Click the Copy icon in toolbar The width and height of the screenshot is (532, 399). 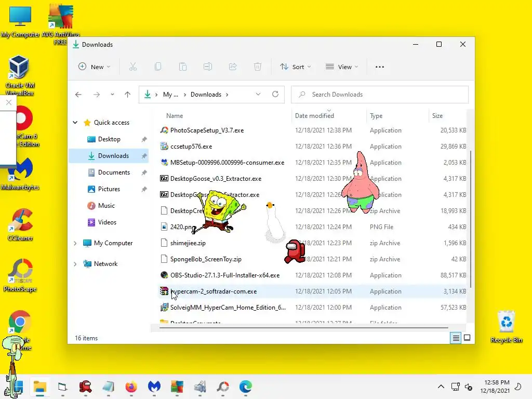tap(158, 67)
